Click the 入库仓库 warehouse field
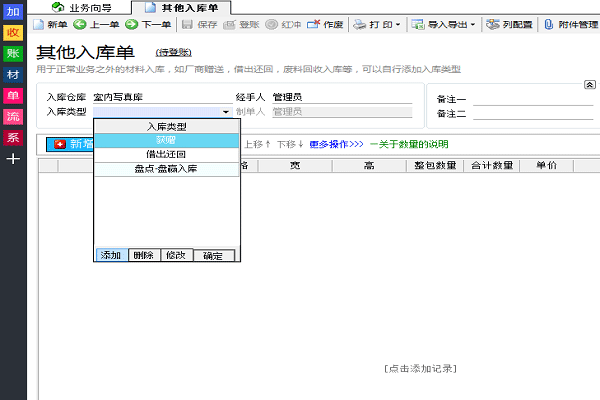Viewport: 600px width, 400px height. point(163,97)
